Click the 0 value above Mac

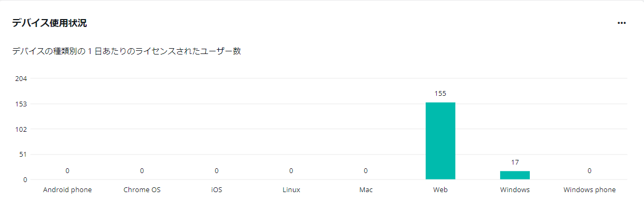pyautogui.click(x=366, y=170)
